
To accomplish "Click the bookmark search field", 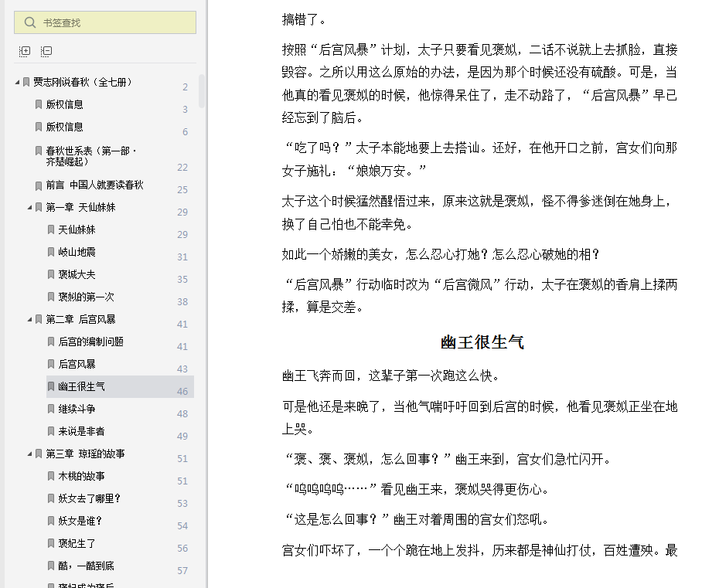I will [105, 22].
